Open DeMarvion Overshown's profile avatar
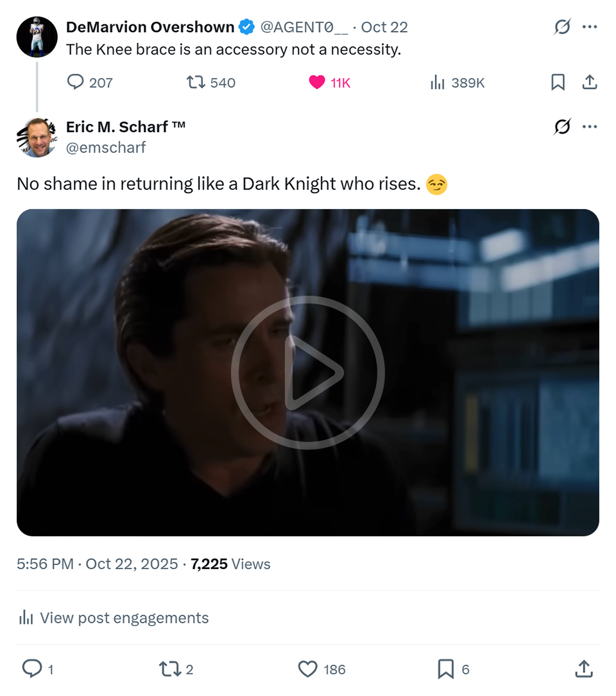 click(x=37, y=37)
